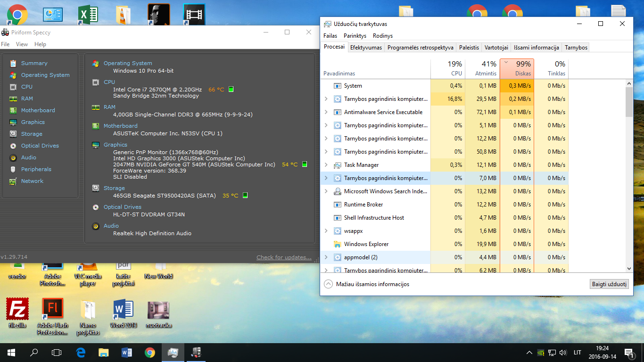Open Audio section in Speccy sidebar
This screenshot has width=644, height=362.
[x=29, y=157]
